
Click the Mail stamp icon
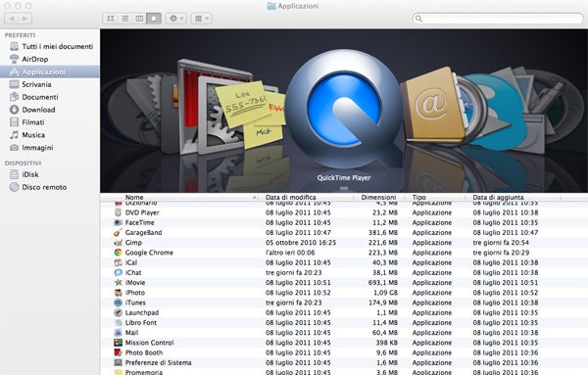(119, 332)
